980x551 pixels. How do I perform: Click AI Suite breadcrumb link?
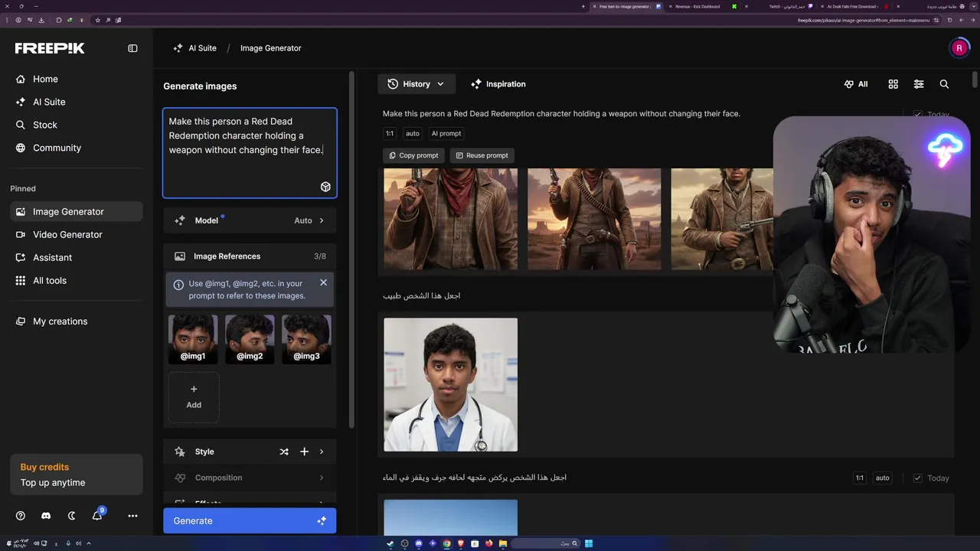(x=194, y=48)
